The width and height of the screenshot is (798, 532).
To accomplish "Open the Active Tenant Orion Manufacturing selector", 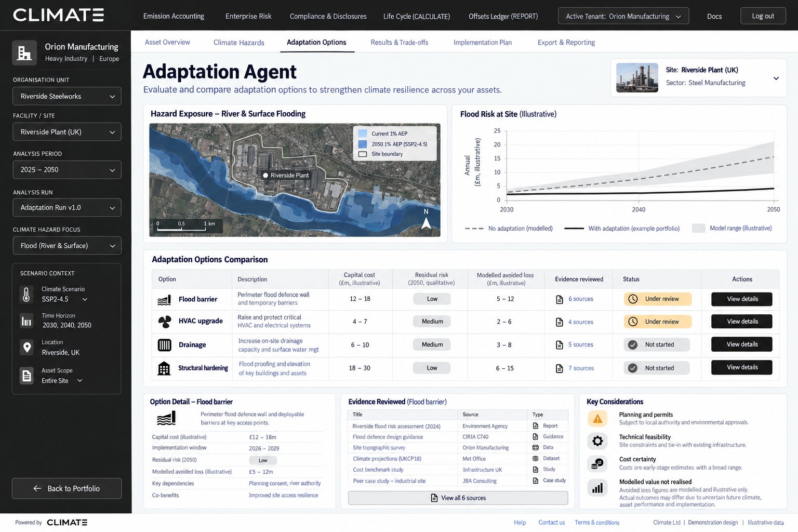I will point(623,16).
